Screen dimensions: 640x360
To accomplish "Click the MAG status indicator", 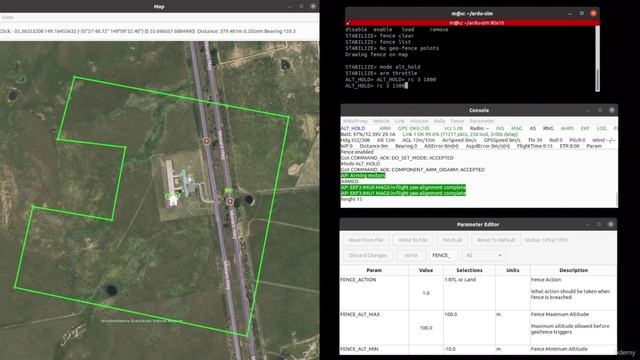I will [x=517, y=128].
